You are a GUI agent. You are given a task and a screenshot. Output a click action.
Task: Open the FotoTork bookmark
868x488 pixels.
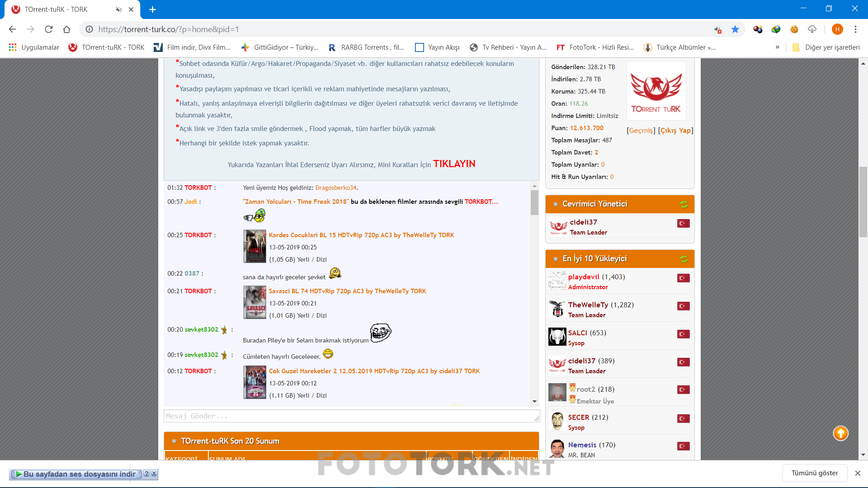(x=595, y=47)
